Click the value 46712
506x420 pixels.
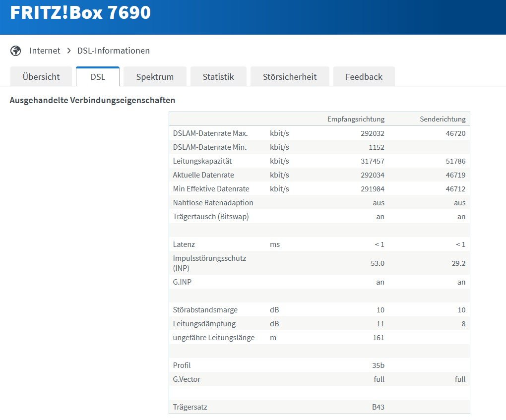pos(455,189)
